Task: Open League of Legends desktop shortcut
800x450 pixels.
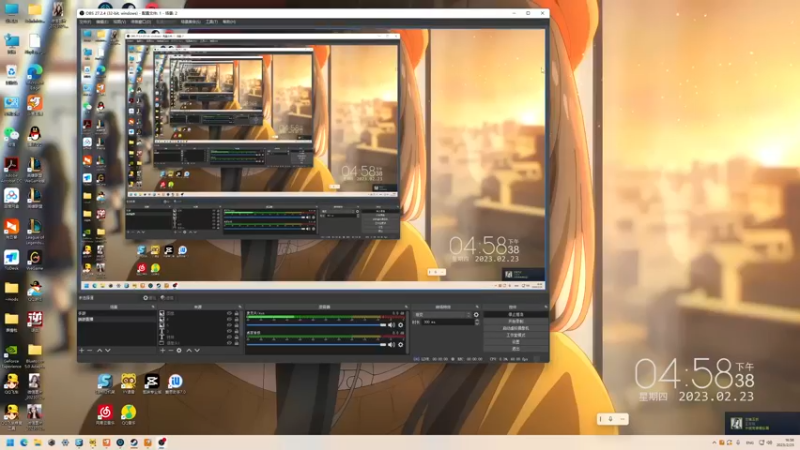Action: point(35,232)
